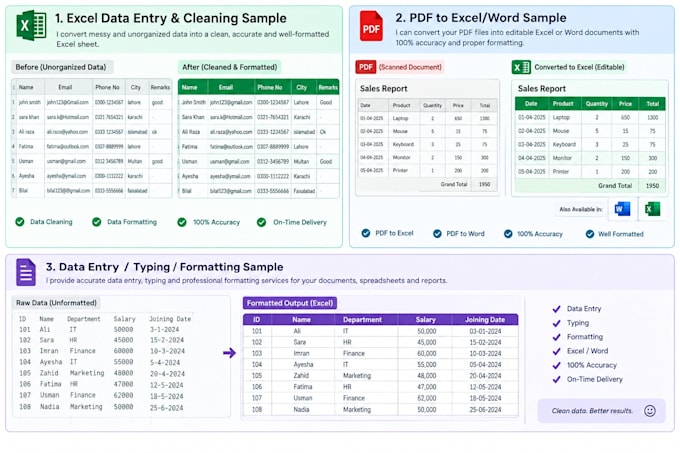Image resolution: width=680 pixels, height=453 pixels.
Task: Click the large green Excel icon
Action: click(x=31, y=26)
